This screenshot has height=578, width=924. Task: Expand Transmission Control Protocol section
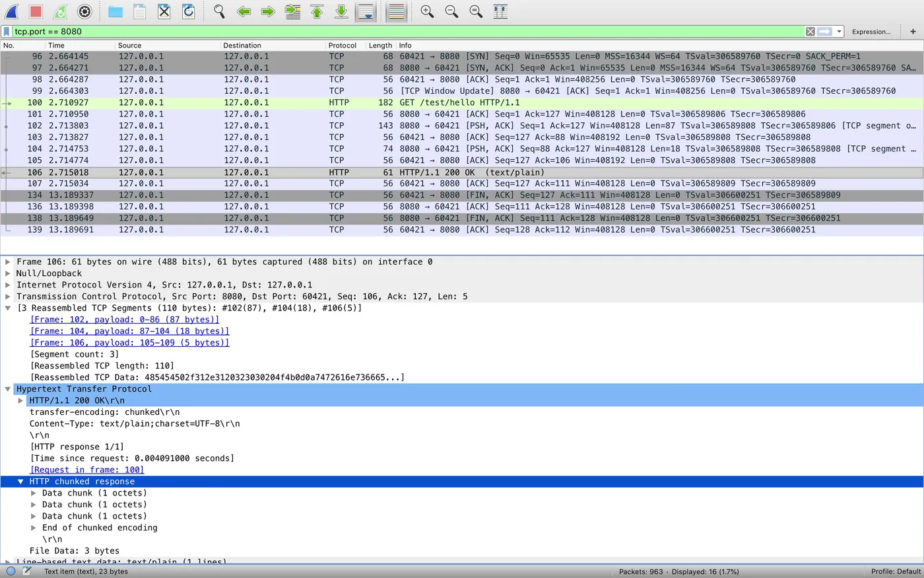(x=8, y=297)
